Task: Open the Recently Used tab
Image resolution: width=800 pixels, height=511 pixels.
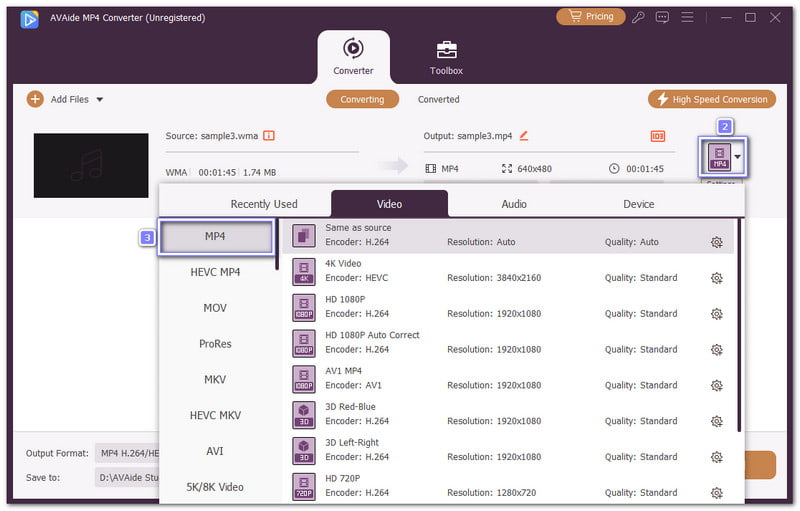Action: click(x=264, y=204)
